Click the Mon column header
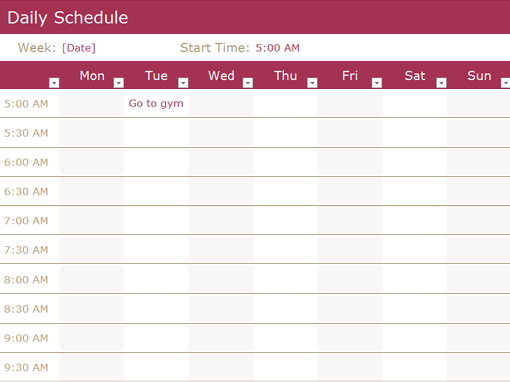The image size is (510, 382). tap(92, 76)
